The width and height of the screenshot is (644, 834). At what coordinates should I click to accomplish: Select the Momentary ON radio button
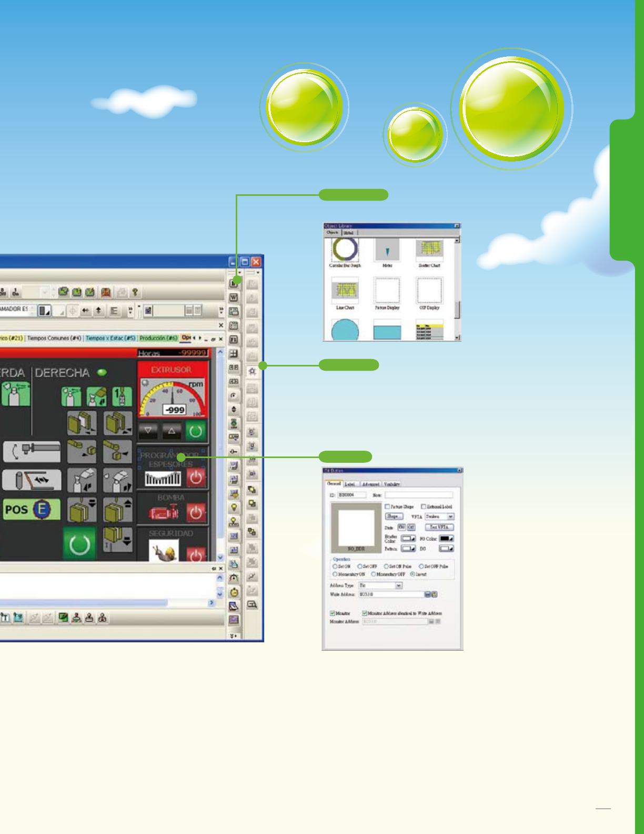click(x=335, y=574)
